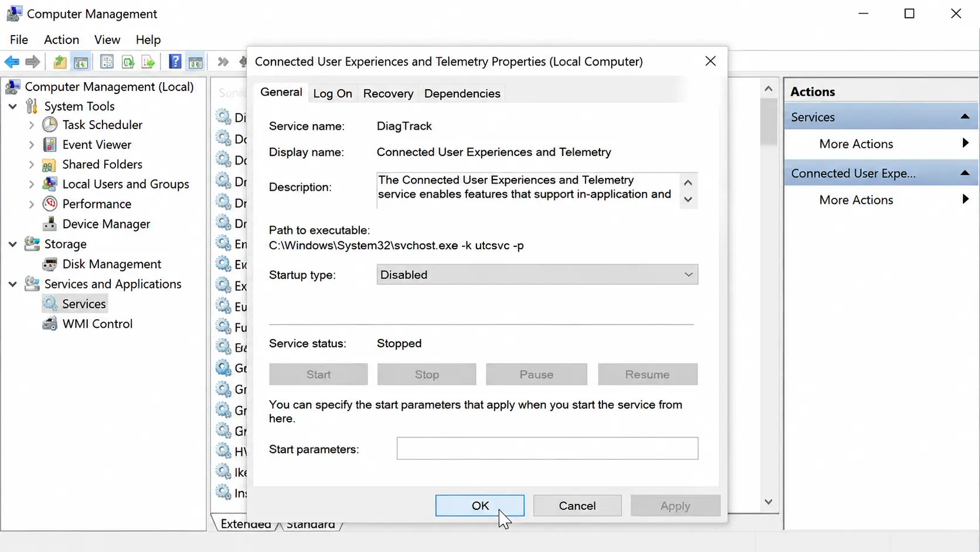980x552 pixels.
Task: Expand the Local Users and Groups node
Action: tap(32, 184)
